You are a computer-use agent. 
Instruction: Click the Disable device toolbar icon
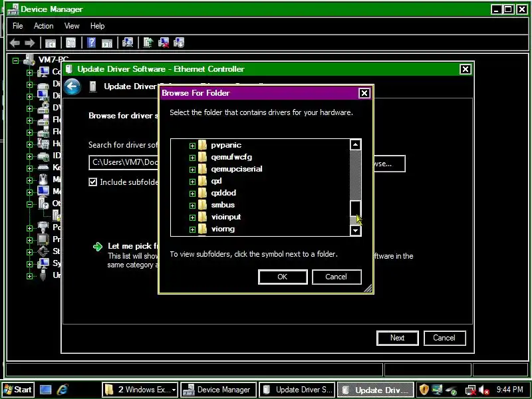click(x=179, y=43)
